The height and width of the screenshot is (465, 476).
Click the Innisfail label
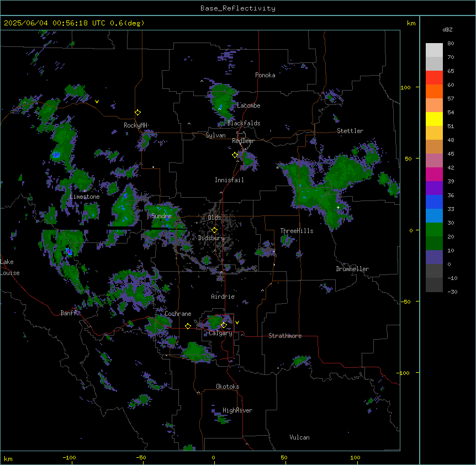click(x=229, y=180)
